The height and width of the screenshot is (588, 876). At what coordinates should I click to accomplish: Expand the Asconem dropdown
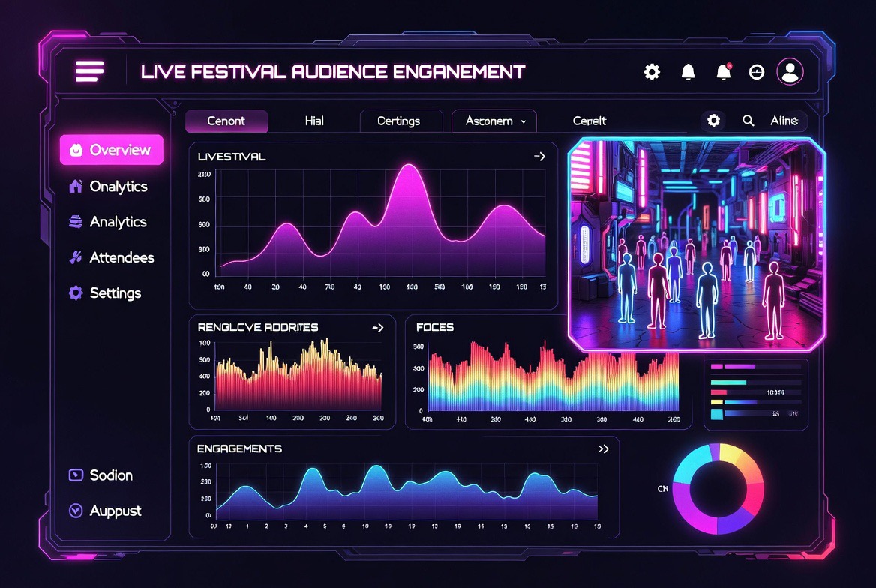click(x=493, y=121)
